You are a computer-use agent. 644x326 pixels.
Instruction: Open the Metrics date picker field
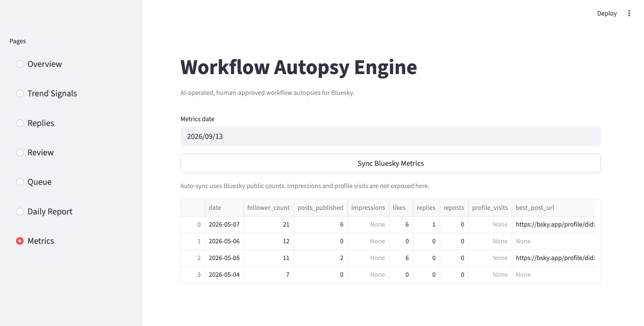click(x=391, y=136)
